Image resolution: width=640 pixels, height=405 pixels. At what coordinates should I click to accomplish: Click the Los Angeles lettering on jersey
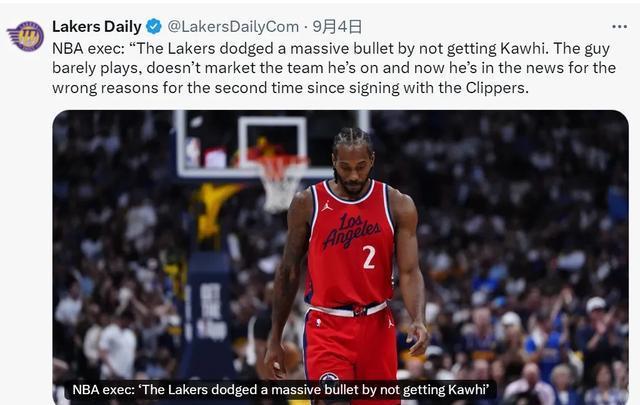[x=351, y=231]
